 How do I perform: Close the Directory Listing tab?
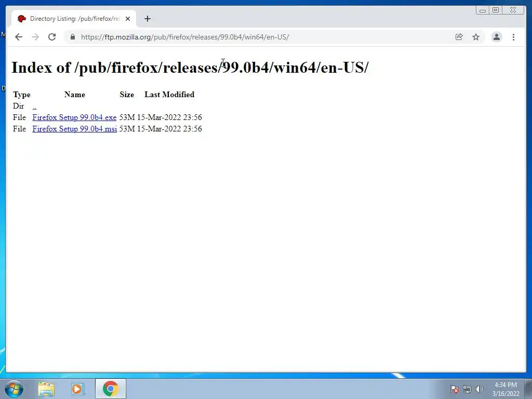(x=128, y=19)
